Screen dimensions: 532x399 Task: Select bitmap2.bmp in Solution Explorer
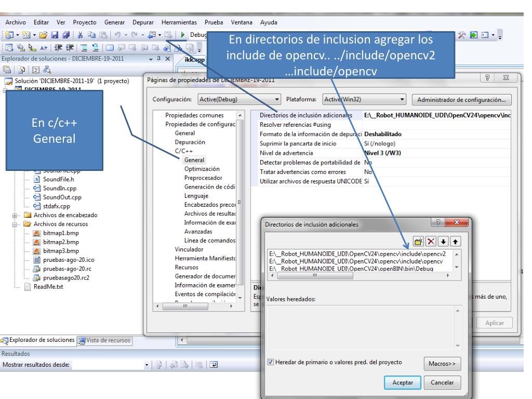[61, 242]
